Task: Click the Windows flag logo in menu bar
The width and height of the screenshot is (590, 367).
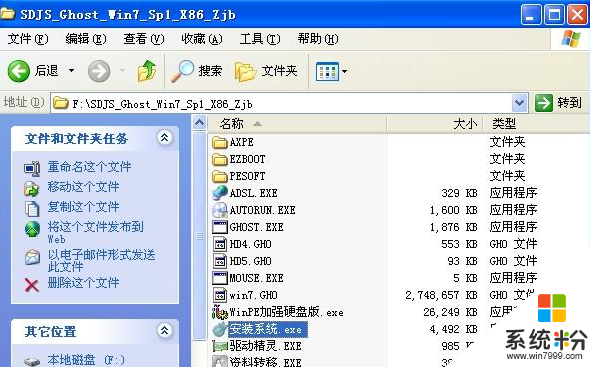Action: (570, 39)
